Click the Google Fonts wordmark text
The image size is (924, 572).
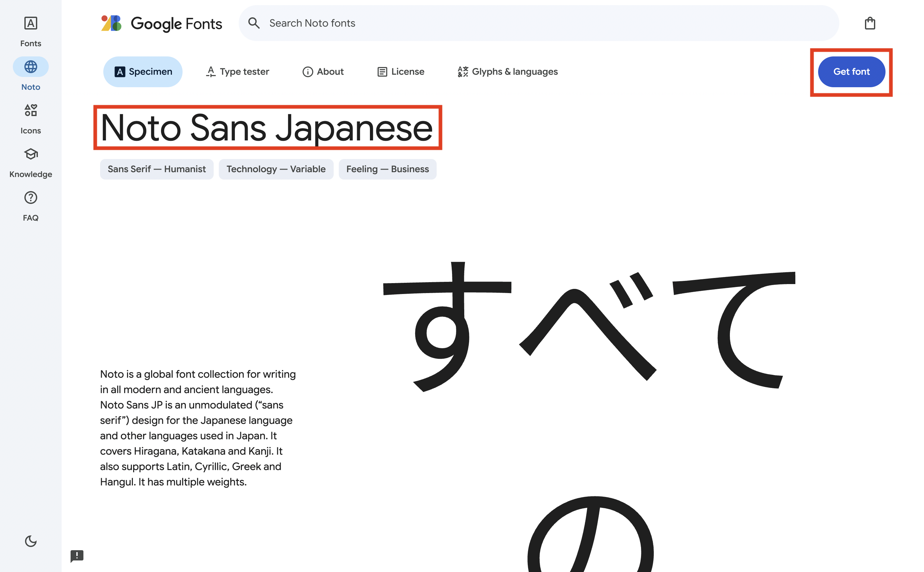point(176,24)
